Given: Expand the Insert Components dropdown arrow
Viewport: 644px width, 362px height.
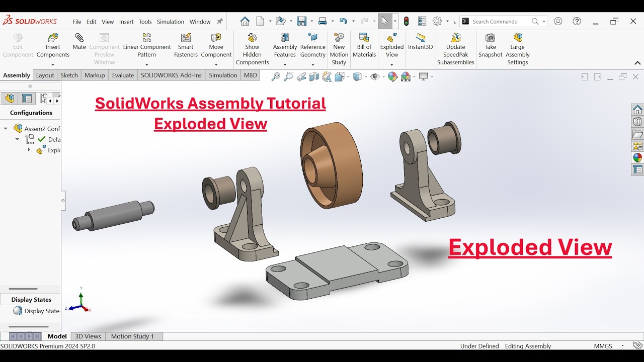Looking at the screenshot, I should point(53,64).
